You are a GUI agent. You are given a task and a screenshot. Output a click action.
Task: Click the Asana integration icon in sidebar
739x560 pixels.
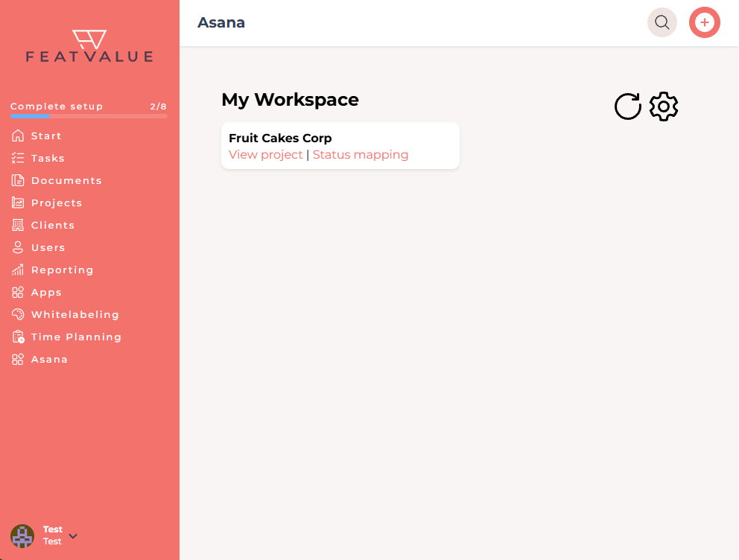[18, 359]
